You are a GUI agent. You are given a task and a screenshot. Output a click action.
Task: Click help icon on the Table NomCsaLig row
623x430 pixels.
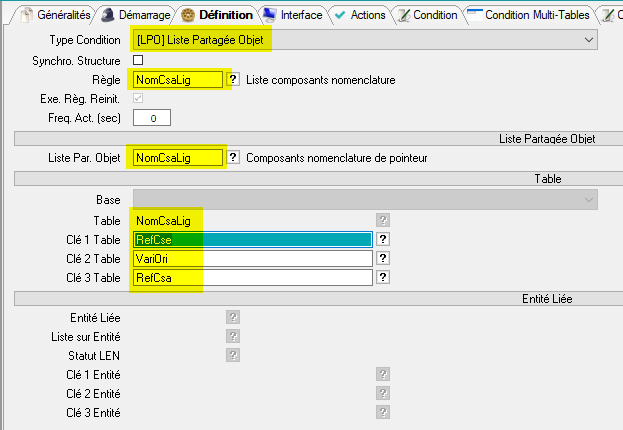click(x=383, y=220)
